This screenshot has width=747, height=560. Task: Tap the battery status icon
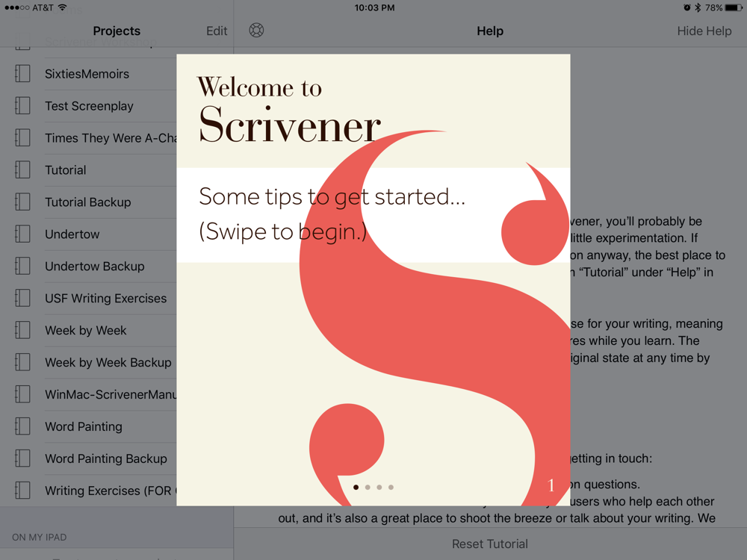click(x=734, y=7)
